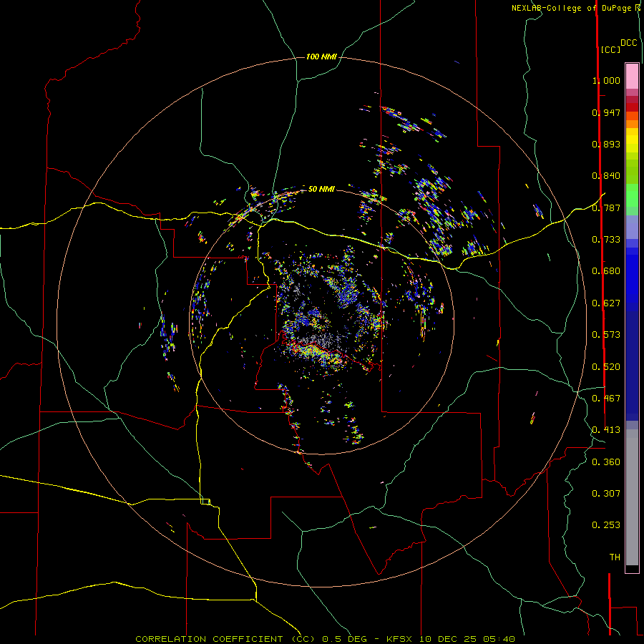Select the 0.307 scale value
Image resolution: width=644 pixels, height=644 pixels.
(x=606, y=494)
